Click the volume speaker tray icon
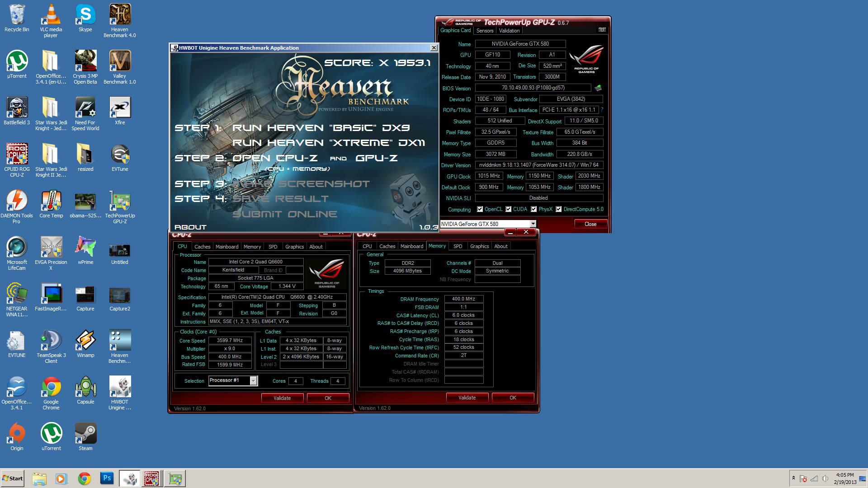Screen dimensions: 868x488 pyautogui.click(x=825, y=479)
